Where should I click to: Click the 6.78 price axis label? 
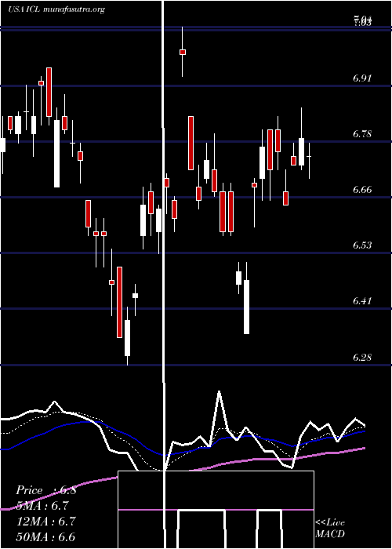[362, 134]
